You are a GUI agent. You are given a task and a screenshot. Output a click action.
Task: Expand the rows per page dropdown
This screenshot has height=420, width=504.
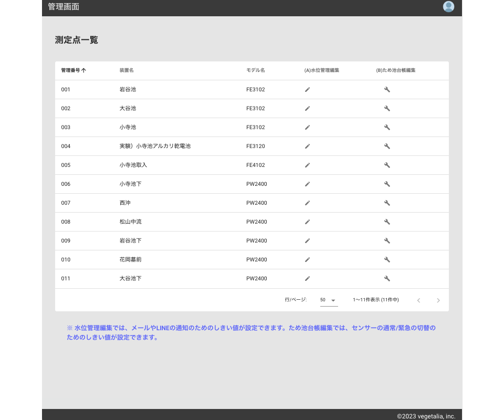pyautogui.click(x=329, y=300)
